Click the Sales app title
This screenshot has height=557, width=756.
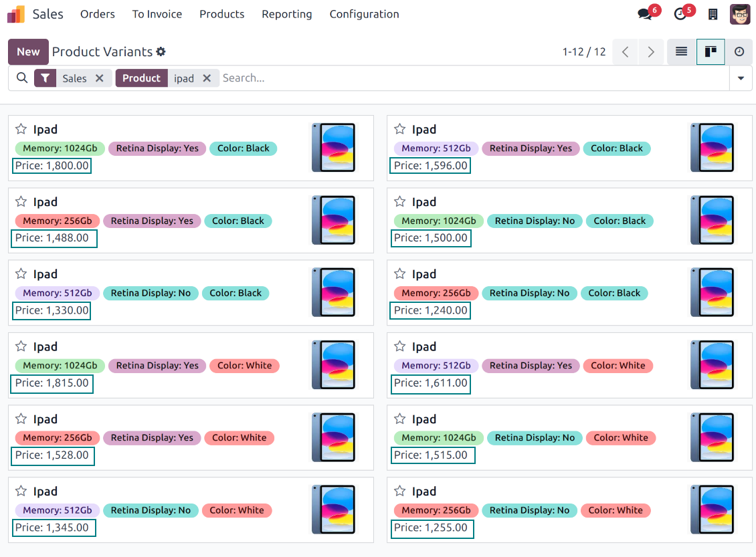[x=48, y=15]
